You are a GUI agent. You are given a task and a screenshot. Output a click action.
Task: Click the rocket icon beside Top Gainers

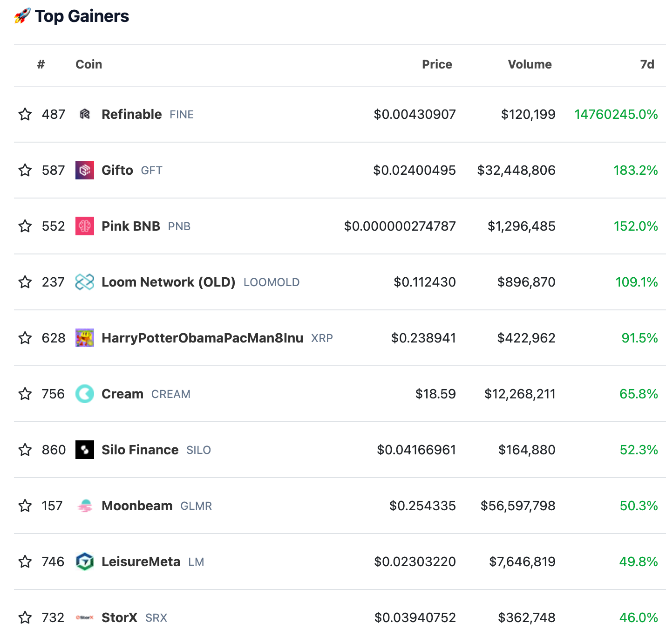click(22, 16)
